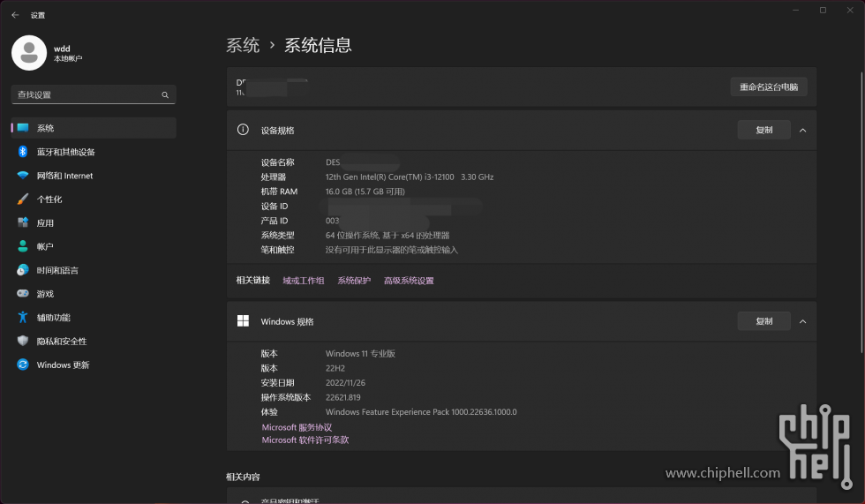
Task: Maximize the Settings window
Action: (823, 10)
